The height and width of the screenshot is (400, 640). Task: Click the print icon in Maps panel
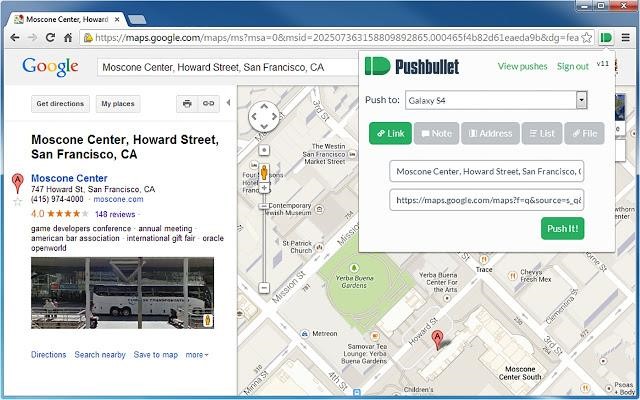pyautogui.click(x=187, y=104)
